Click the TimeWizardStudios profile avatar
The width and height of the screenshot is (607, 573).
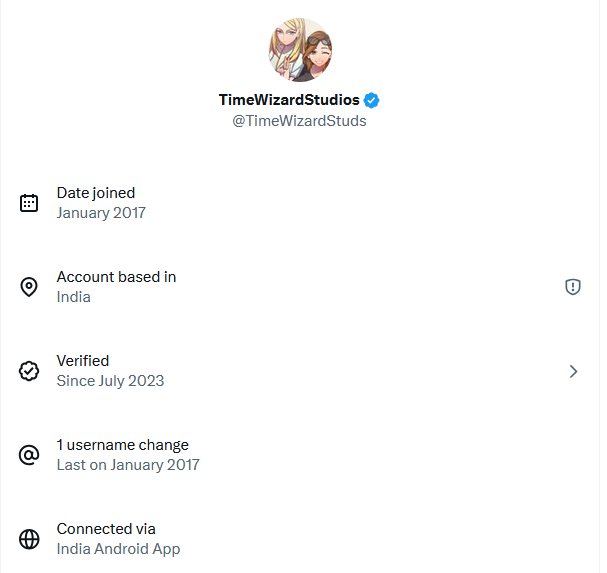click(300, 50)
